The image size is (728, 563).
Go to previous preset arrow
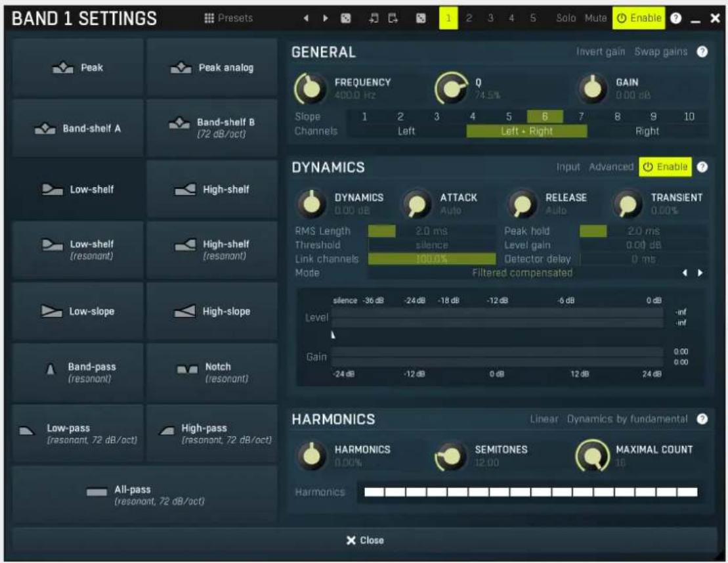(x=305, y=18)
